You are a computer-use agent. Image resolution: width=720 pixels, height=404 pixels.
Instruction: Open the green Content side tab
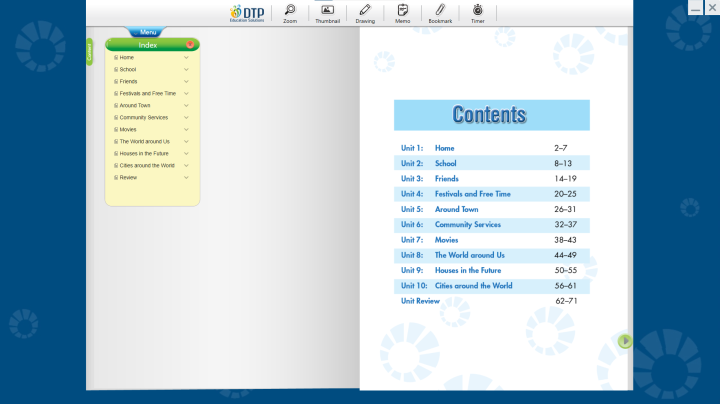[89, 52]
